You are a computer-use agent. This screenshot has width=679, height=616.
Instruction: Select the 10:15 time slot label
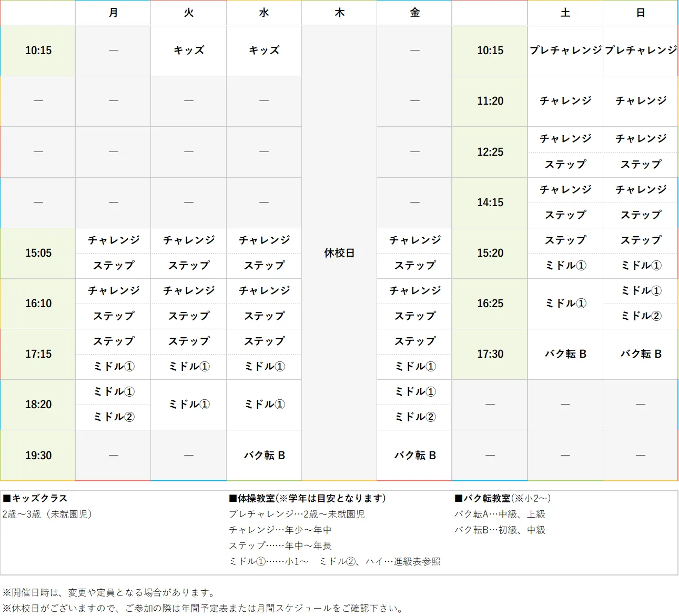(x=37, y=51)
